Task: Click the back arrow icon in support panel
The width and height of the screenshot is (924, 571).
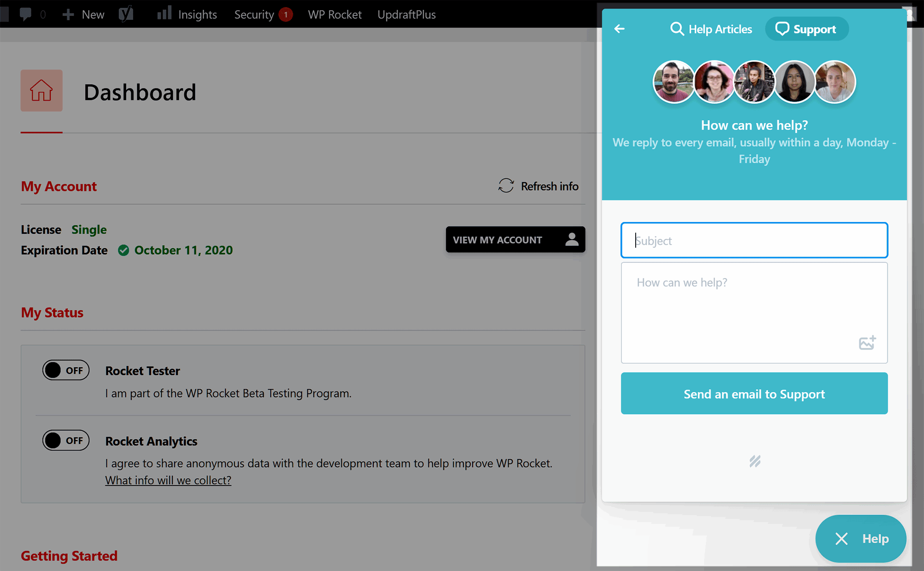Action: tap(619, 28)
